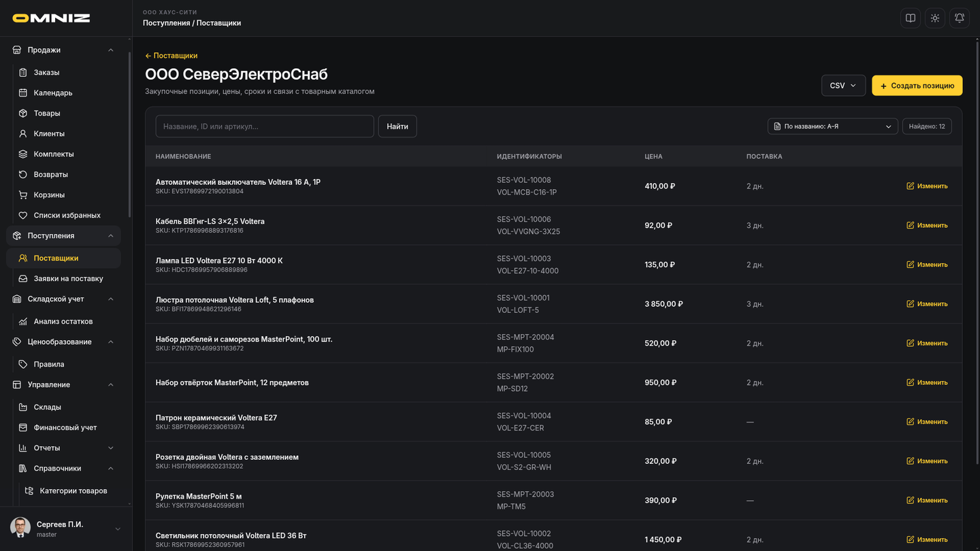980x551 pixels.
Task: Go back via ← Поставщики link
Action: pos(171,56)
